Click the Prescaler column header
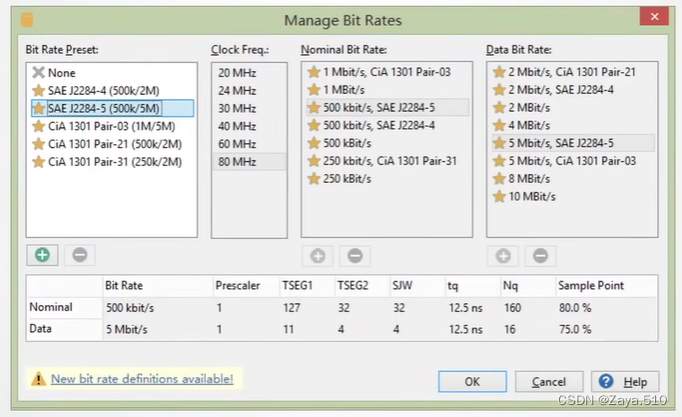682x417 pixels. [x=246, y=286]
